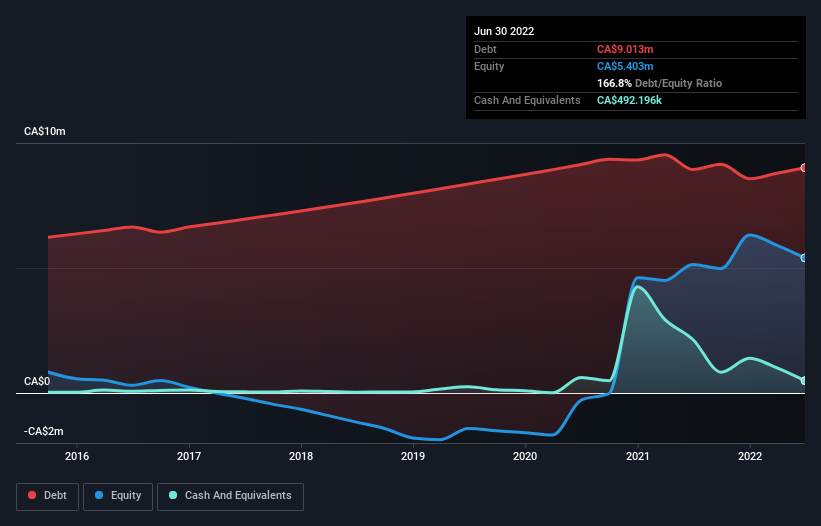Click the Equity row label in tooltip

pos(489,66)
